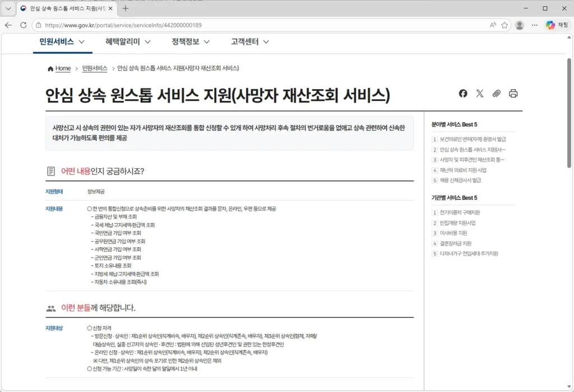The image size is (574, 392).
Task: Open the browser profile icon
Action: click(519, 25)
